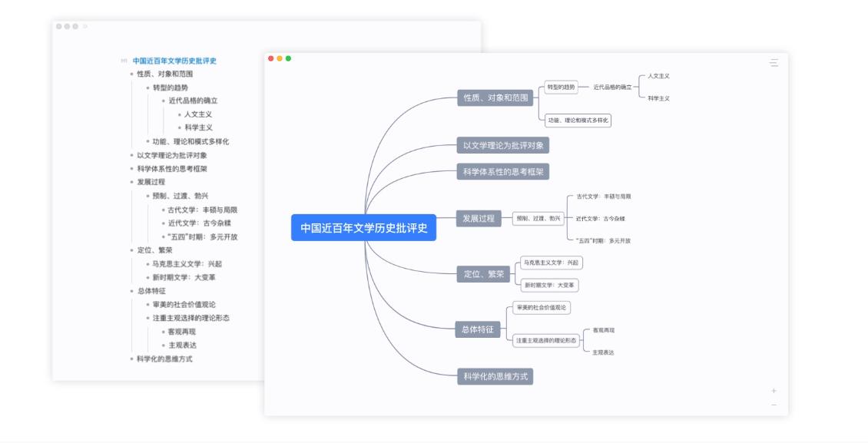The width and height of the screenshot is (868, 443).
Task: Click the green maximize button on the mind map window
Action: coord(287,58)
